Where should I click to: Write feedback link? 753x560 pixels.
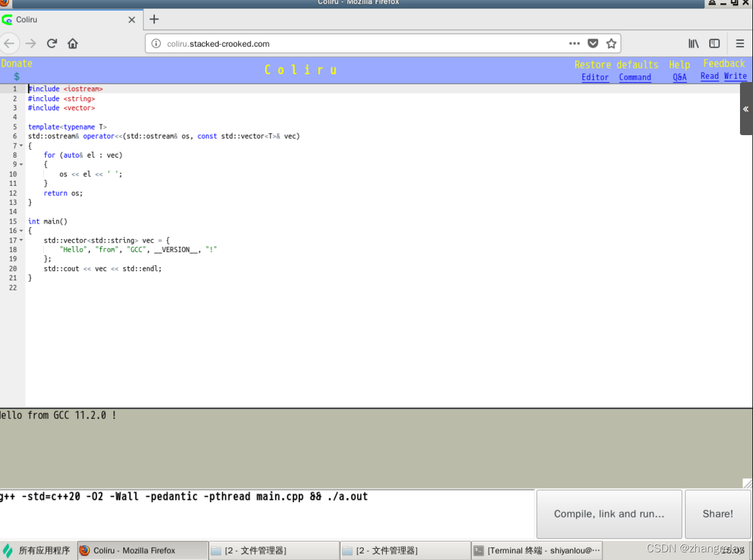pyautogui.click(x=735, y=76)
